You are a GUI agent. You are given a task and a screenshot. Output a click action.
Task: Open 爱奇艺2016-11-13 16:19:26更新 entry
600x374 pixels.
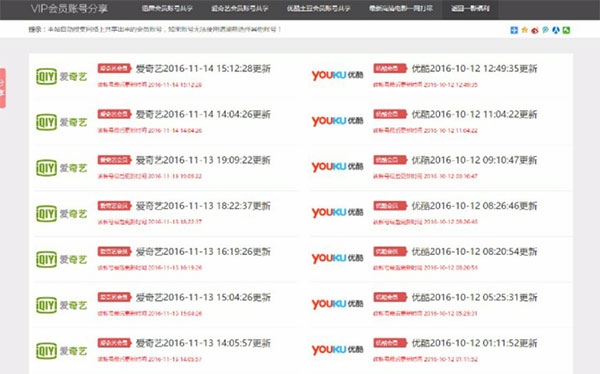pos(203,252)
